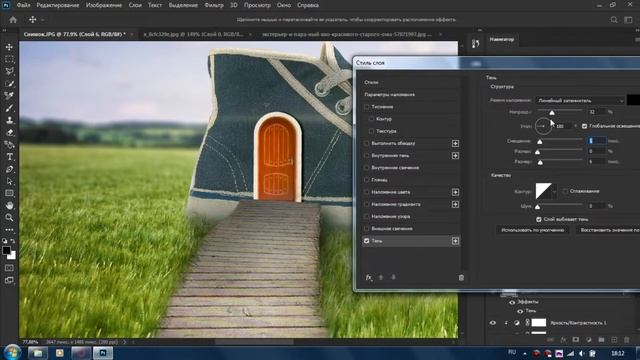640x360 pixels.
Task: Hide the Яркость/Контрастность 1 layer eye
Action: [x=493, y=323]
